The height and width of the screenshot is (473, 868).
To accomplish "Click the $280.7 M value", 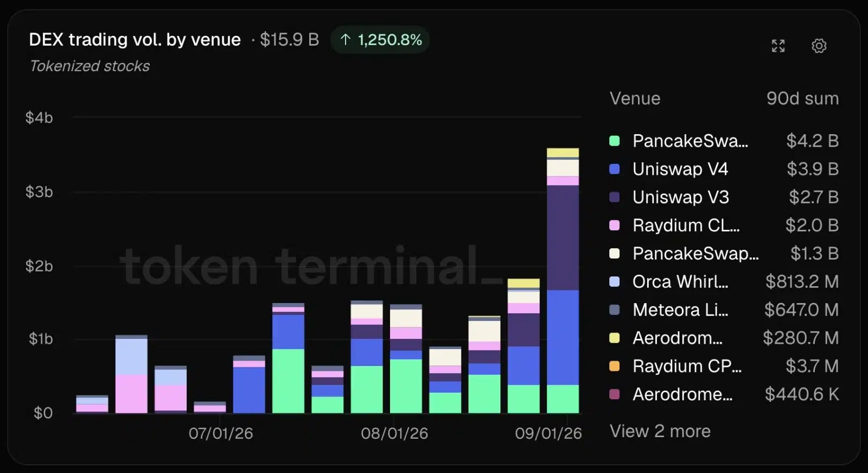I will (801, 338).
